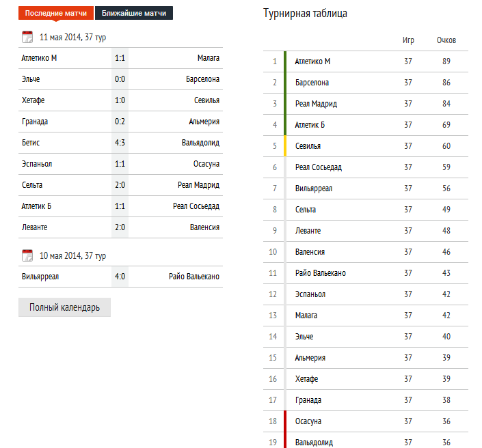Switch to Последние матчи tab
This screenshot has height=448, width=482.
[x=56, y=14]
